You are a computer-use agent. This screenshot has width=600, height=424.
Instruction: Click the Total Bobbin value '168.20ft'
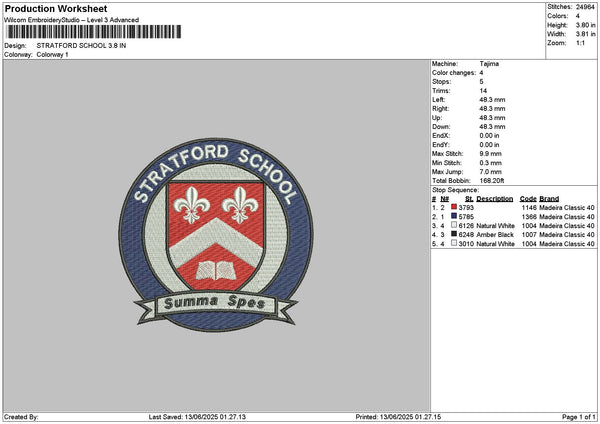coord(492,181)
